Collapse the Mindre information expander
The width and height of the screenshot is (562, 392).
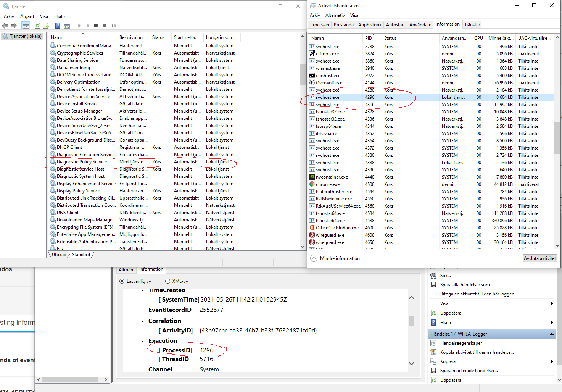[x=313, y=258]
